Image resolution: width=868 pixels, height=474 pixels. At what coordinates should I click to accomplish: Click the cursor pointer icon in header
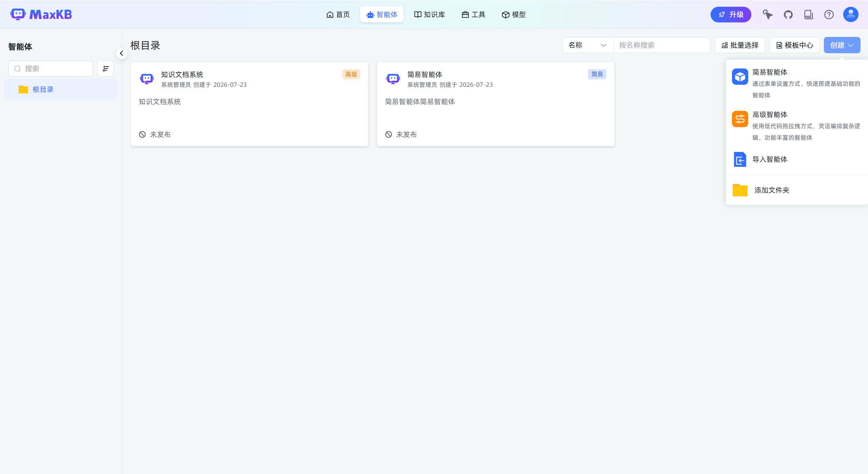point(768,15)
